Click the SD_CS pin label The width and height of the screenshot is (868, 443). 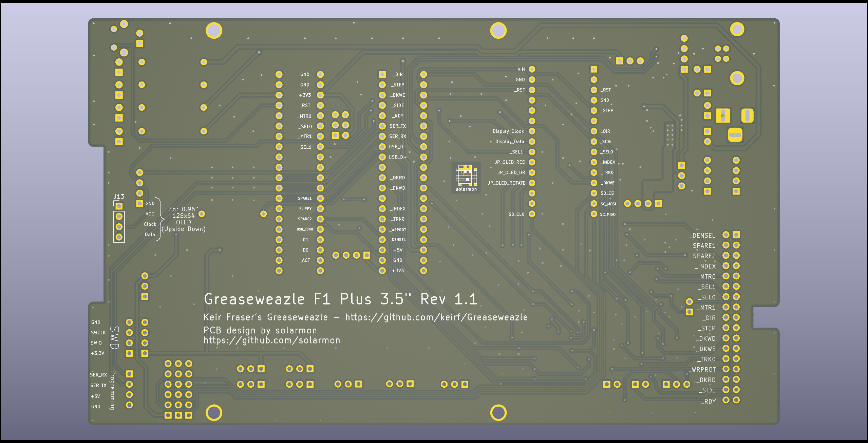click(x=607, y=193)
